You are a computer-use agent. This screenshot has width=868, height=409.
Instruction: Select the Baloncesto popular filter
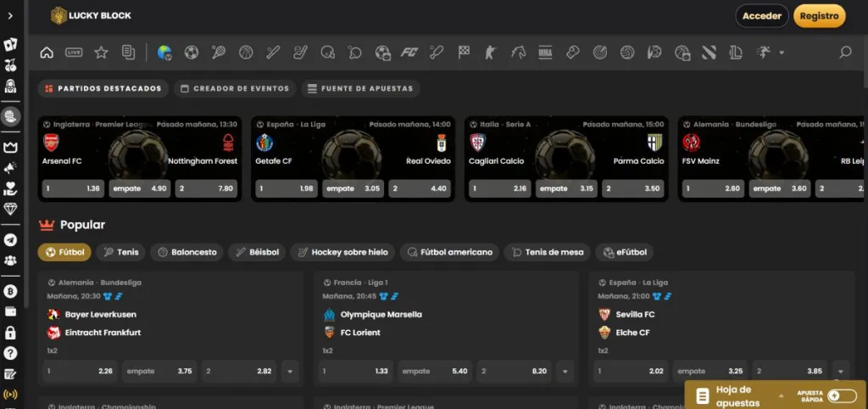point(187,252)
